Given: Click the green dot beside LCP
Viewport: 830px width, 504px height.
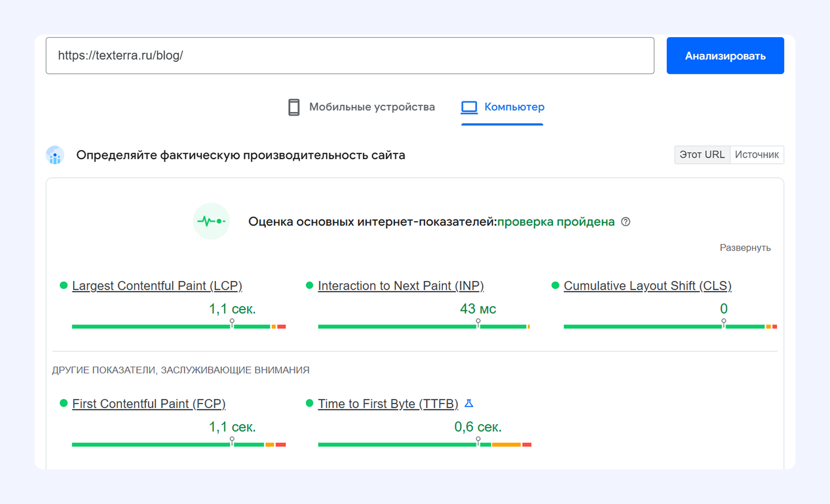Looking at the screenshot, I should [x=64, y=285].
